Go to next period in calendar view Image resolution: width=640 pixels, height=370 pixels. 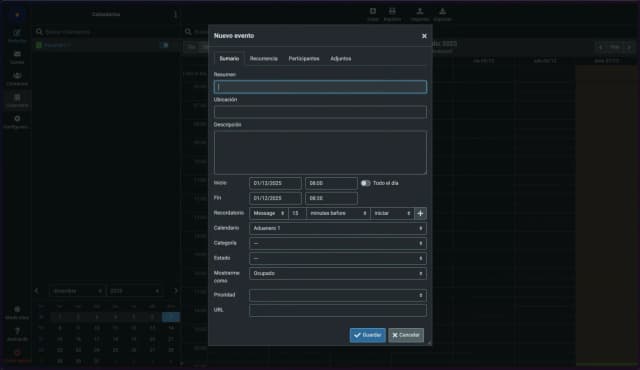(x=629, y=47)
